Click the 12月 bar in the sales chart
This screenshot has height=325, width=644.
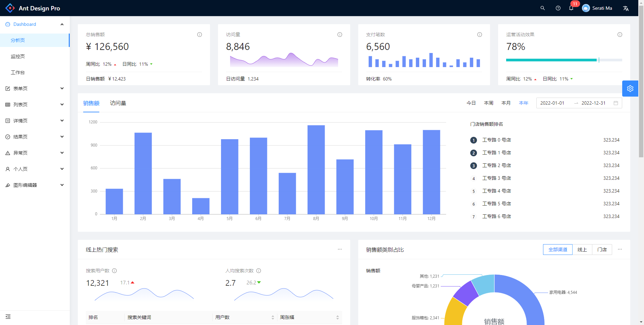(x=431, y=172)
